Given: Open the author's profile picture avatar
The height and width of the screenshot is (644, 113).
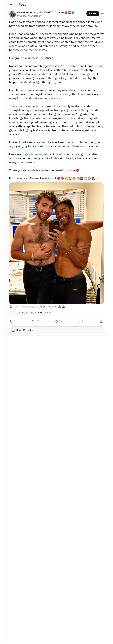Looking at the screenshot, I should tap(13, 14).
